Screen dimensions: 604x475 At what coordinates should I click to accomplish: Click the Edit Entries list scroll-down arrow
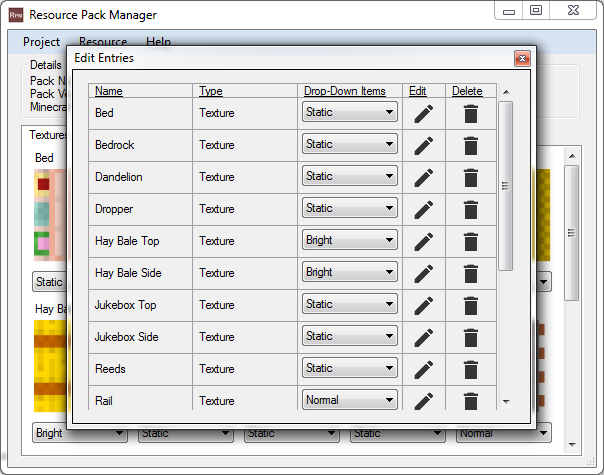(x=505, y=401)
